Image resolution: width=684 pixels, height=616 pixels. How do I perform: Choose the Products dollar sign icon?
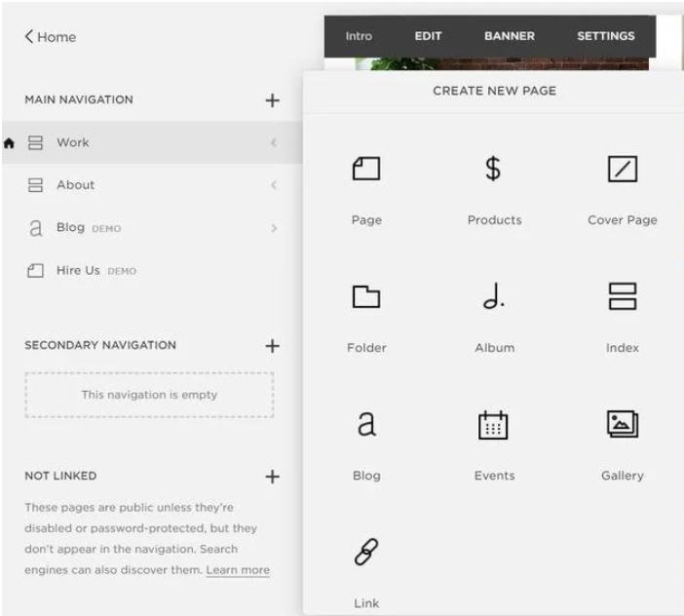click(x=493, y=169)
